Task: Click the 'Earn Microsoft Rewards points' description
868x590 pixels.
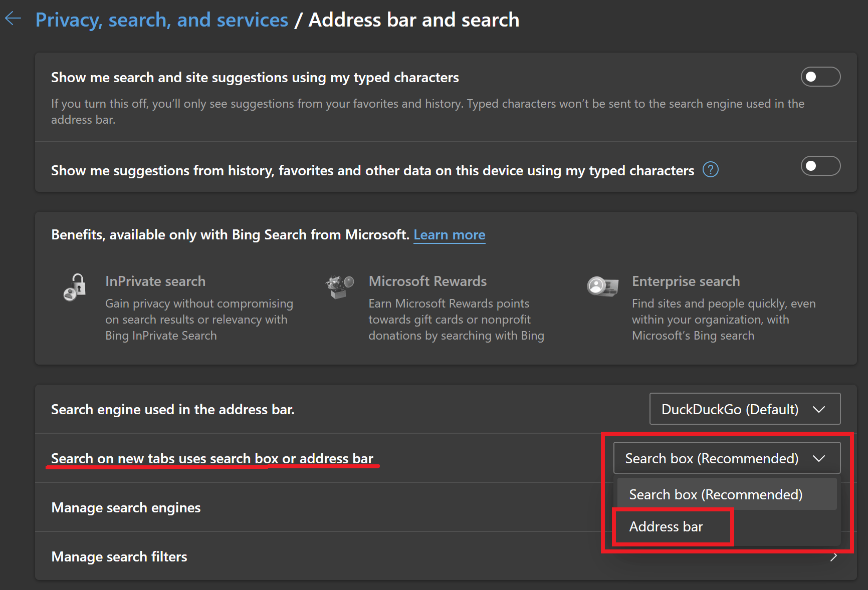Action: click(456, 319)
